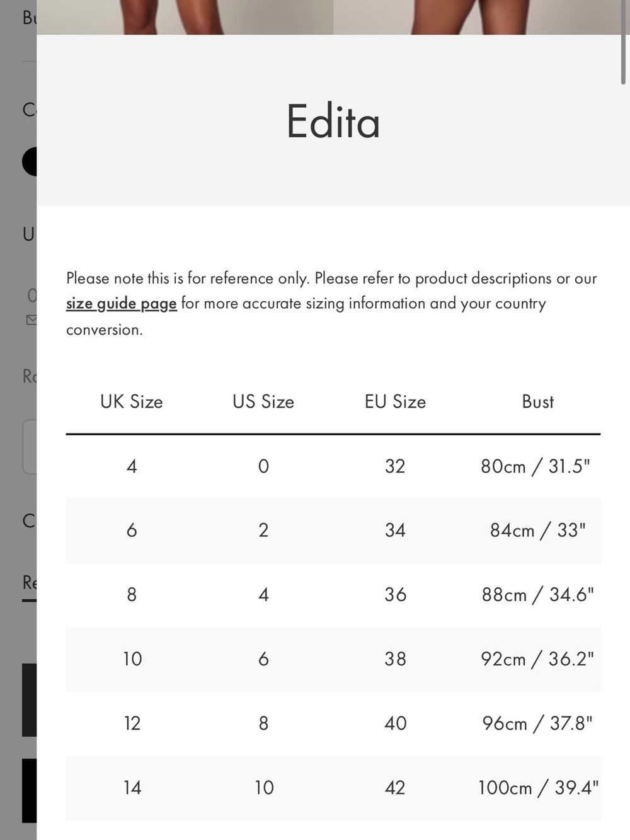Click the upper black button on the left edge
This screenshot has width=630, height=840.
29,699
